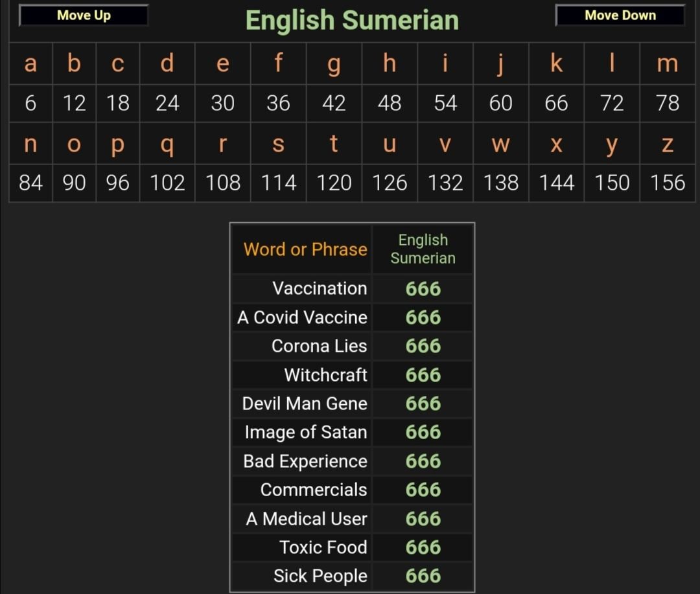The height and width of the screenshot is (594, 700).
Task: Select the A Covid Vaccine phrase
Action: (x=302, y=317)
